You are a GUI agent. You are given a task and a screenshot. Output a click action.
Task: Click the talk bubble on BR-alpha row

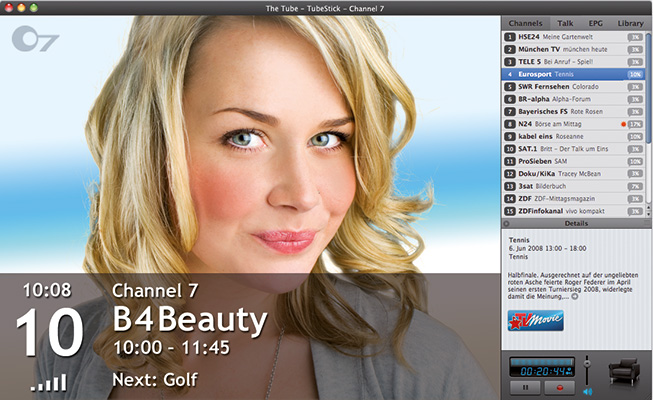pos(635,100)
